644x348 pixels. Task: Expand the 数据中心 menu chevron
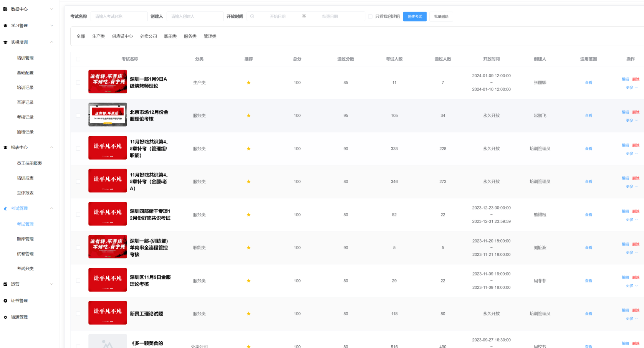[x=52, y=9]
